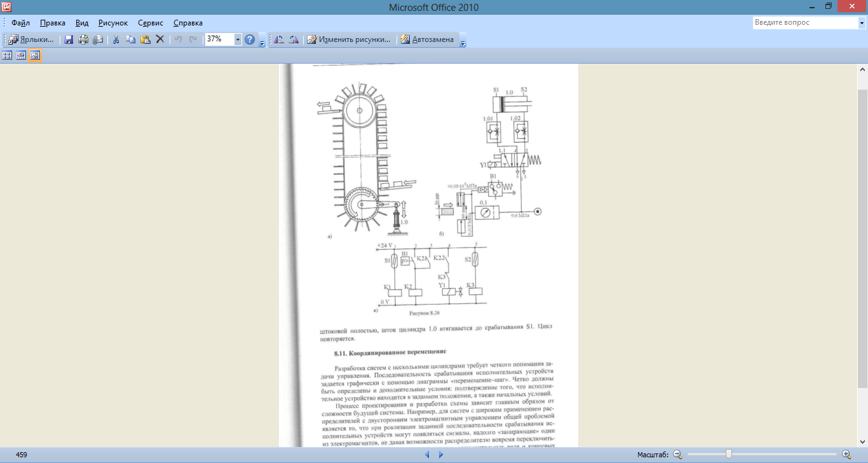This screenshot has width=868, height=463.
Task: Open the 37% zoom dropdown arrow
Action: coord(238,39)
